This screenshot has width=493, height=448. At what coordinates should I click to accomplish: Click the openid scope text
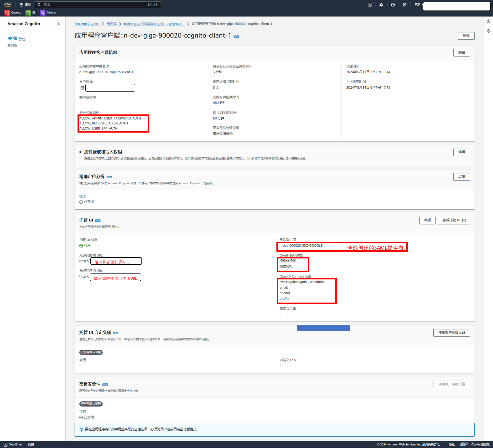(x=285, y=293)
